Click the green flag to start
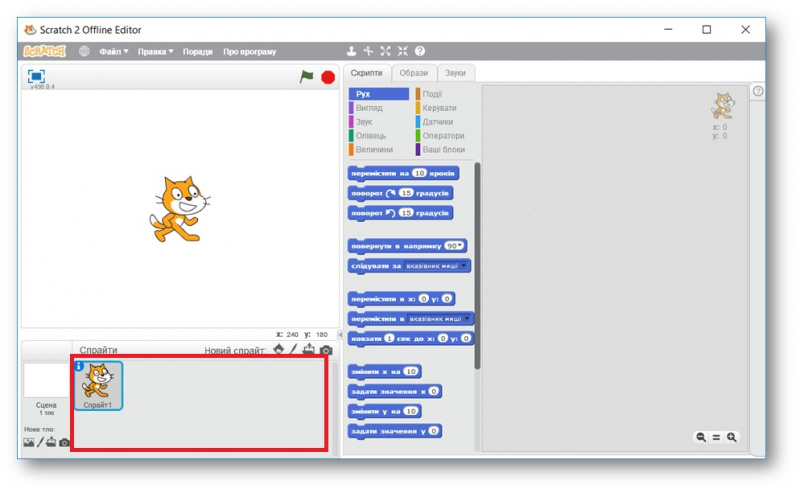The height and width of the screenshot is (493, 800). click(x=306, y=77)
